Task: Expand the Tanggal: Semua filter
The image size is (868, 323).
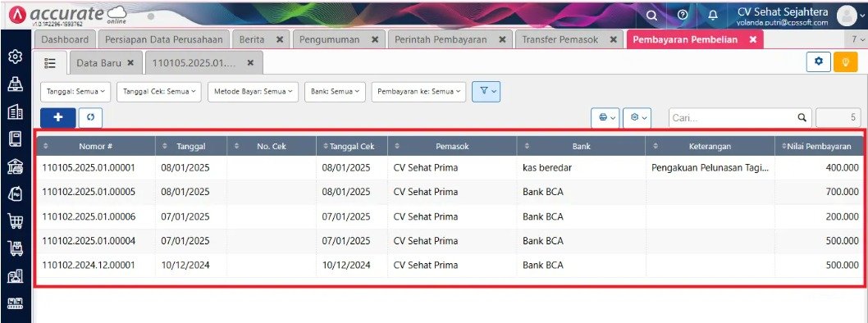Action: click(75, 92)
